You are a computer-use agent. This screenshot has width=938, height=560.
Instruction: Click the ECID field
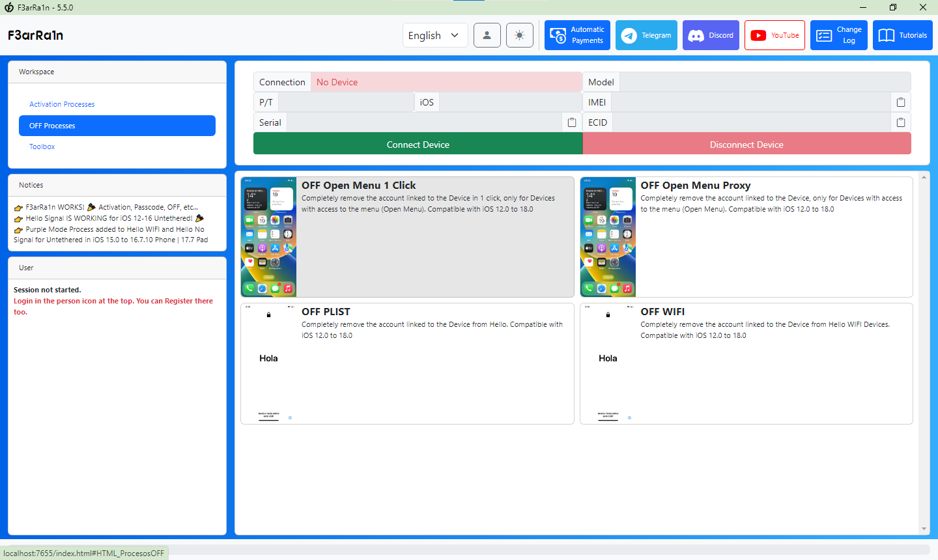tap(752, 122)
